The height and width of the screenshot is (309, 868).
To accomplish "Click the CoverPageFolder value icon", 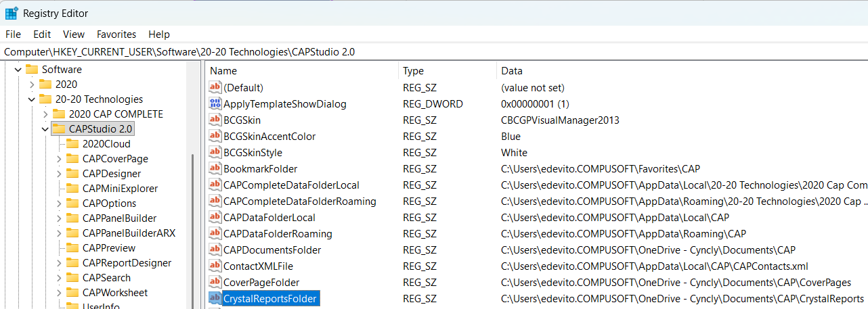I will coord(215,282).
